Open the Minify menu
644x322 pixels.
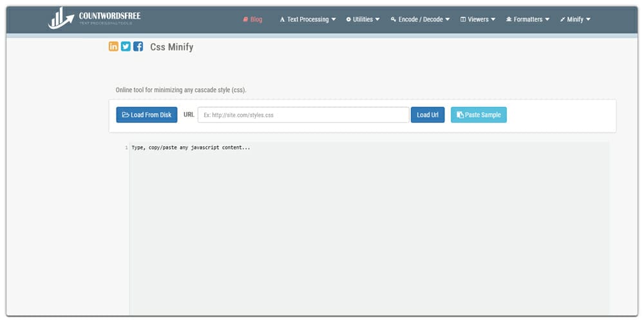(575, 19)
